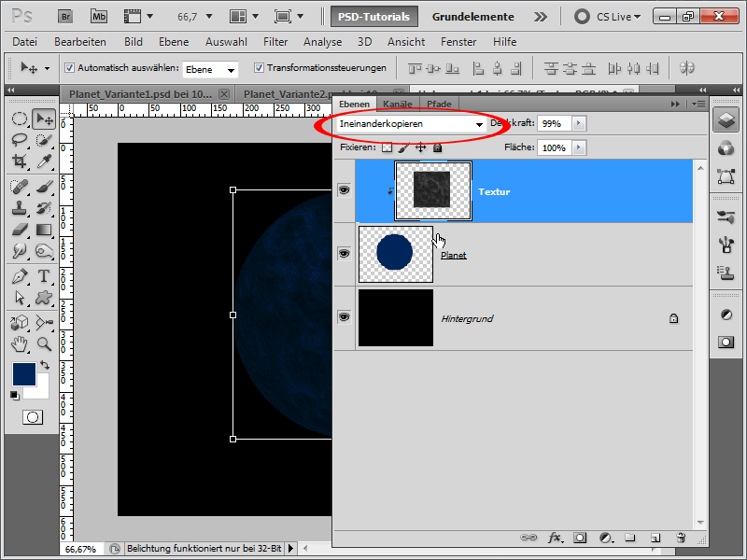This screenshot has height=560, width=747.
Task: Toggle Transformationssteuerungen checkbox
Action: pyautogui.click(x=259, y=67)
